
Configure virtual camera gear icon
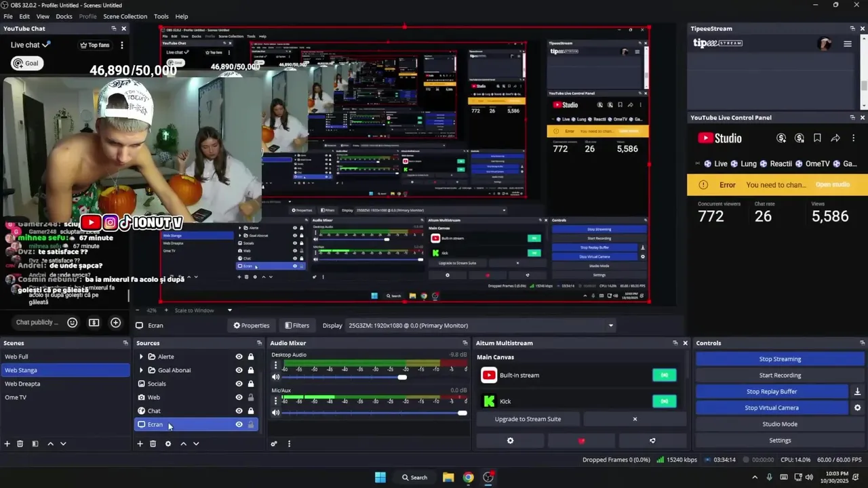pos(857,408)
